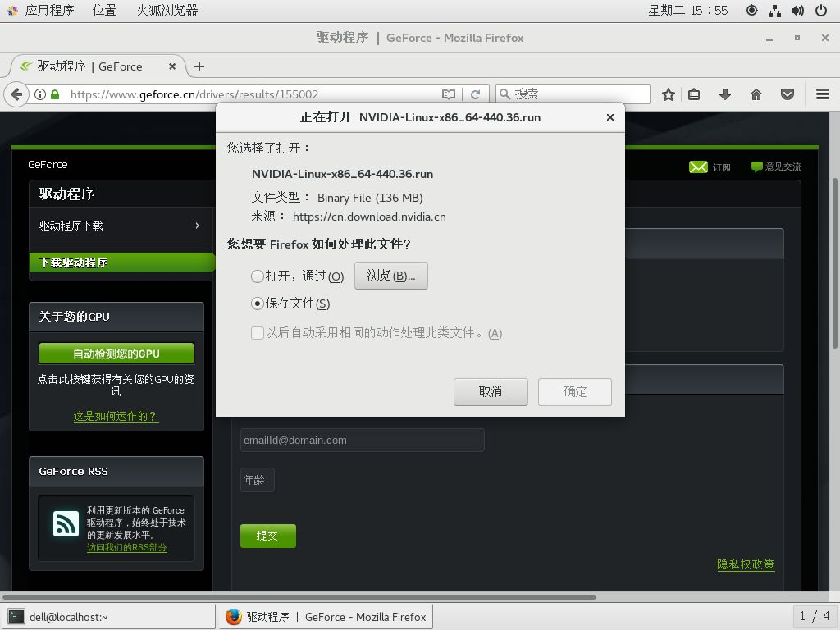
Task: Click the file name NVIDIA-Linux-x86_64-440.36.run text
Action: pyautogui.click(x=342, y=174)
